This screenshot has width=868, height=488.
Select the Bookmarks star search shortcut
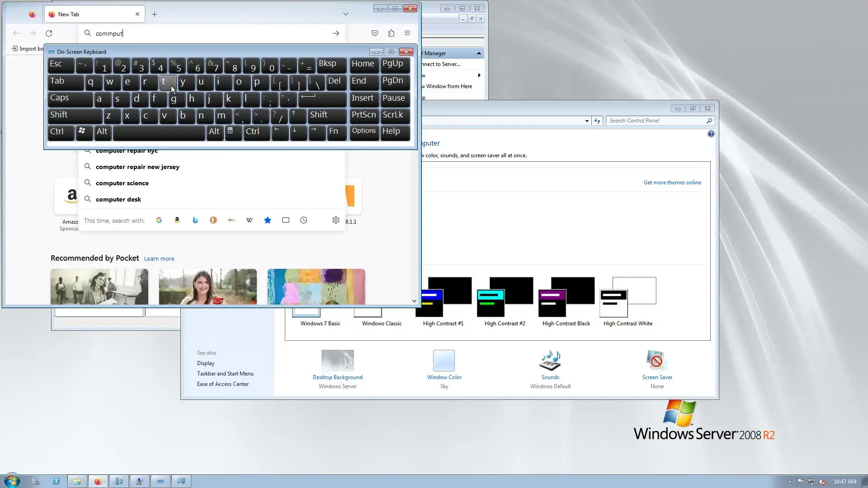click(x=268, y=221)
